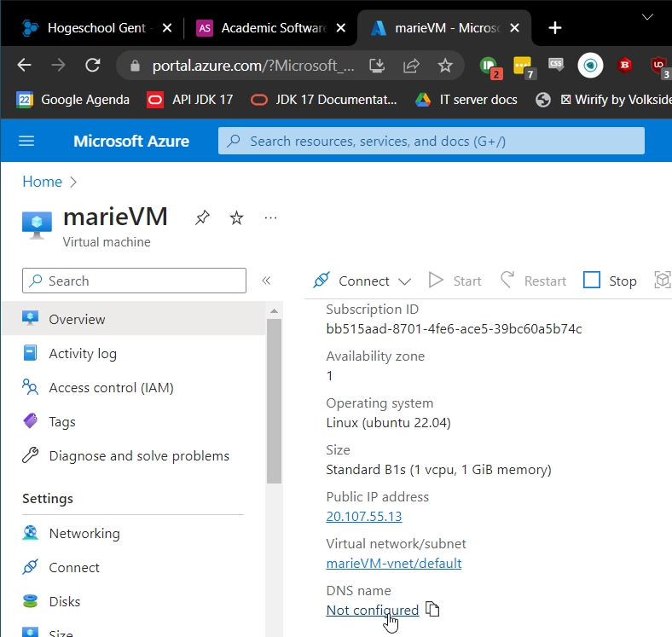Switch to the Academic Software tab

(273, 28)
